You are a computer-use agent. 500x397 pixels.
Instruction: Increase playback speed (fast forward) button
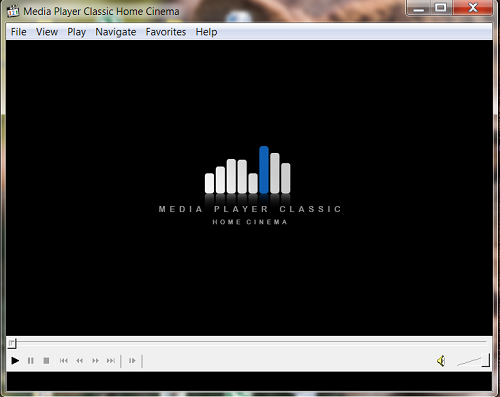point(95,361)
